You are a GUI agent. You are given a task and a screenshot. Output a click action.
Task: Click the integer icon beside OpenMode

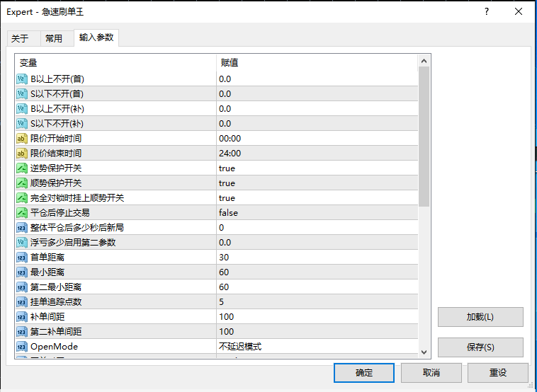point(21,346)
